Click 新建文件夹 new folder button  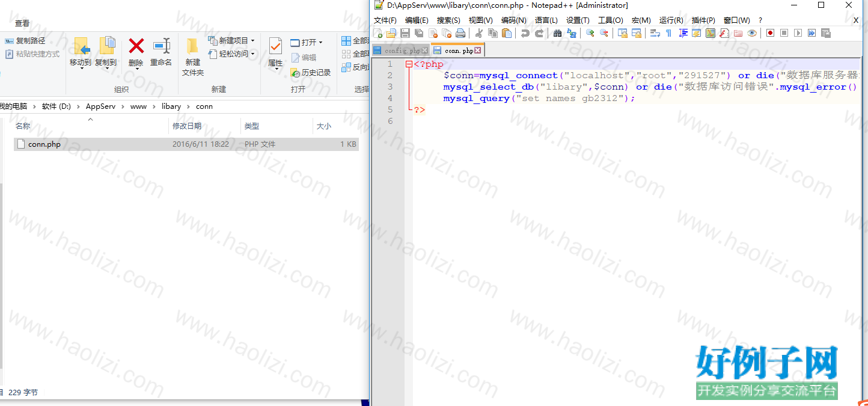[193, 57]
